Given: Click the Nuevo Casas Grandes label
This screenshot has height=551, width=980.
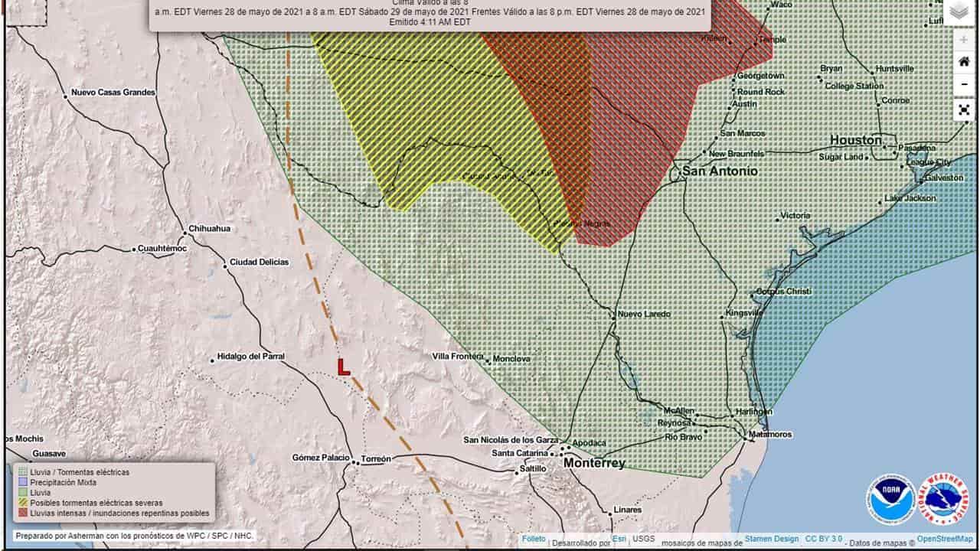Looking at the screenshot, I should coord(113,93).
